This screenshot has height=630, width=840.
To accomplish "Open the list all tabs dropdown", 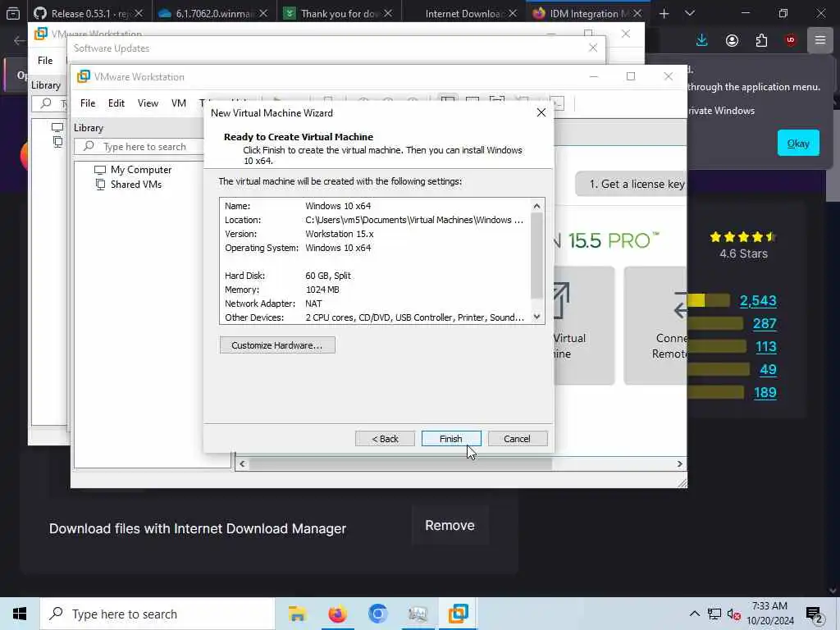I will click(x=690, y=13).
